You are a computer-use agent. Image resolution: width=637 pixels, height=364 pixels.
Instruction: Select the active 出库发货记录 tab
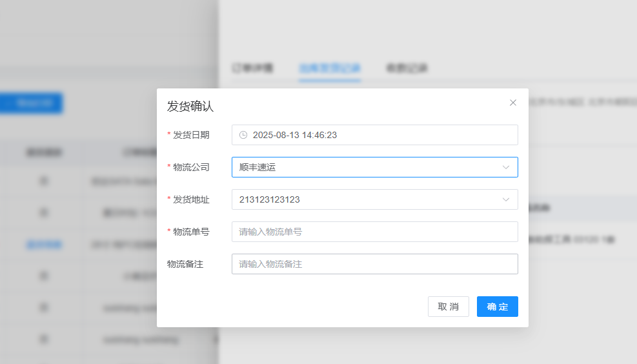click(329, 68)
